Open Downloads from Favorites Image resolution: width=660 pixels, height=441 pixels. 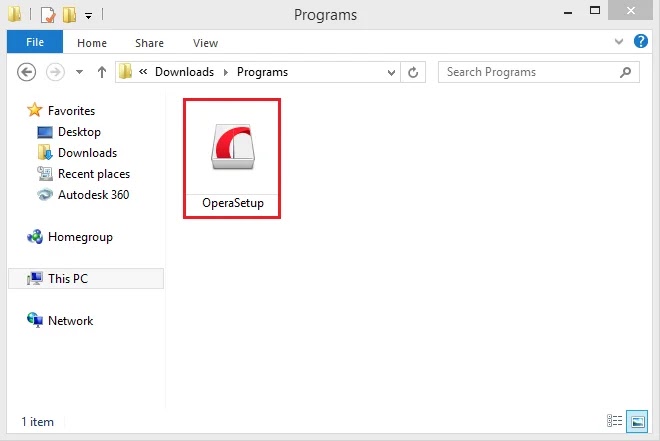(88, 153)
